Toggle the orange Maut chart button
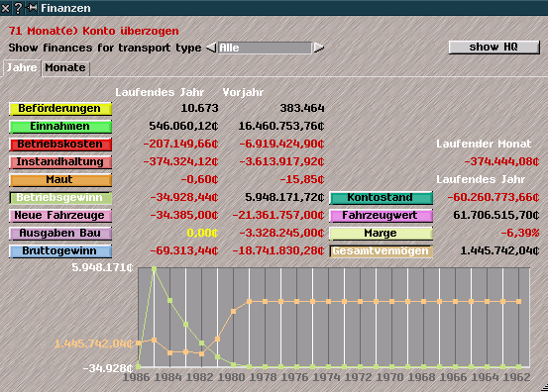 click(60, 180)
